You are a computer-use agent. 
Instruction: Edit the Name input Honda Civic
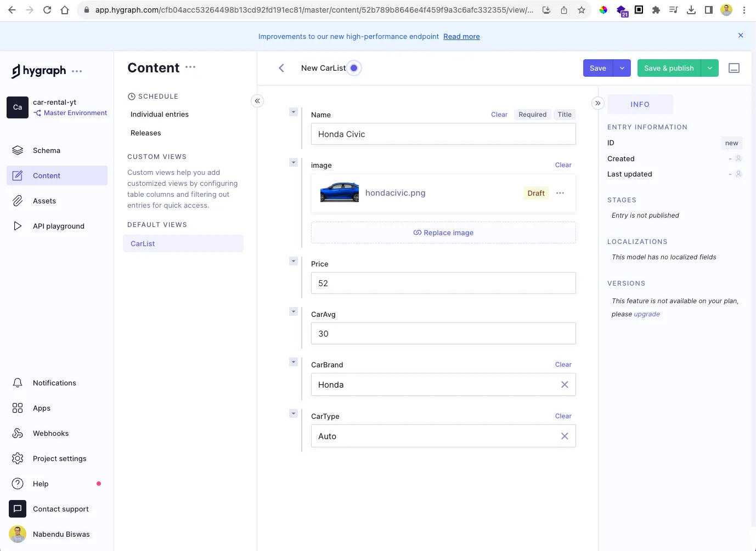coord(443,134)
